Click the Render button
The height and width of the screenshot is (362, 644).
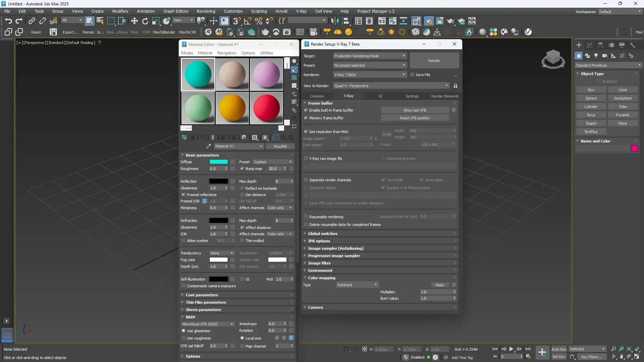click(434, 61)
